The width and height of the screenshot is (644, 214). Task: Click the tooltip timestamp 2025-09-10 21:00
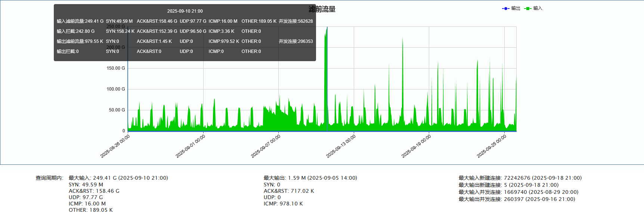[x=185, y=11]
